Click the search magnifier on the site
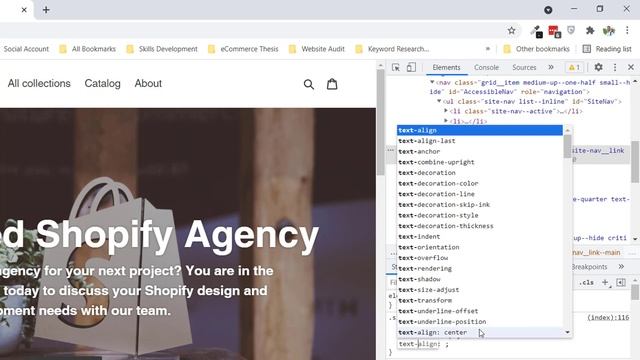640x360 pixels. (x=309, y=84)
